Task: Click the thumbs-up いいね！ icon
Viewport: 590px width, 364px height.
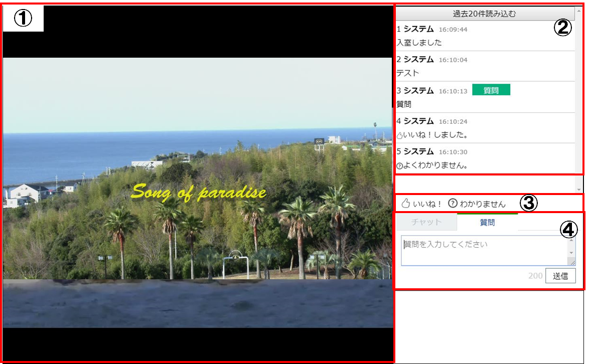Action: point(405,204)
